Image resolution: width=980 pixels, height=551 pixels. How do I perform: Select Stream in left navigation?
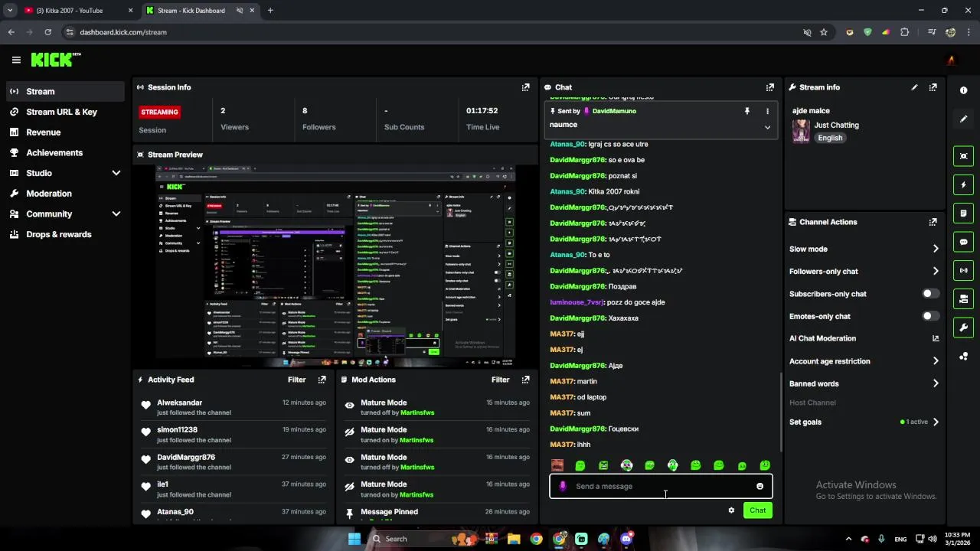[x=65, y=91]
